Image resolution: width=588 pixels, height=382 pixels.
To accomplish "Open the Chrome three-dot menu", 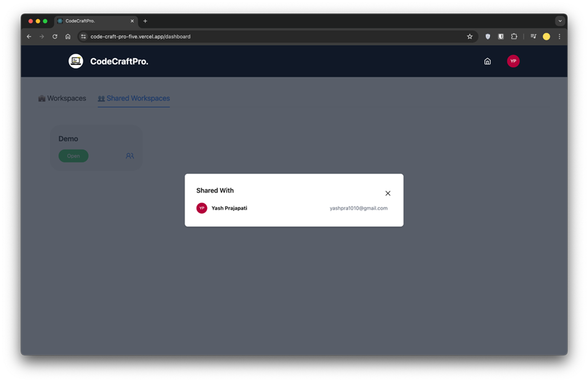I will coord(559,37).
